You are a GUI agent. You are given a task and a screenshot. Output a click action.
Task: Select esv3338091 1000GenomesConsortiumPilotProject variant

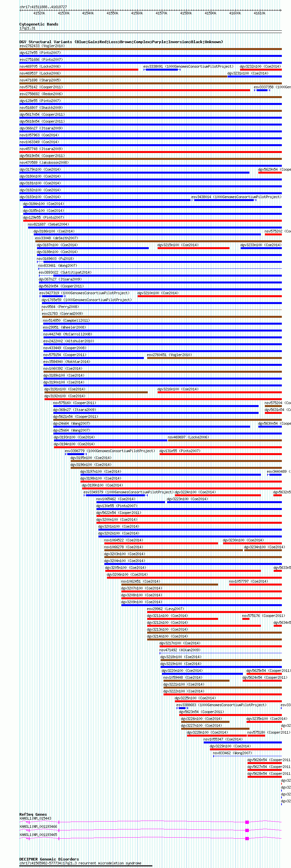[188, 66]
